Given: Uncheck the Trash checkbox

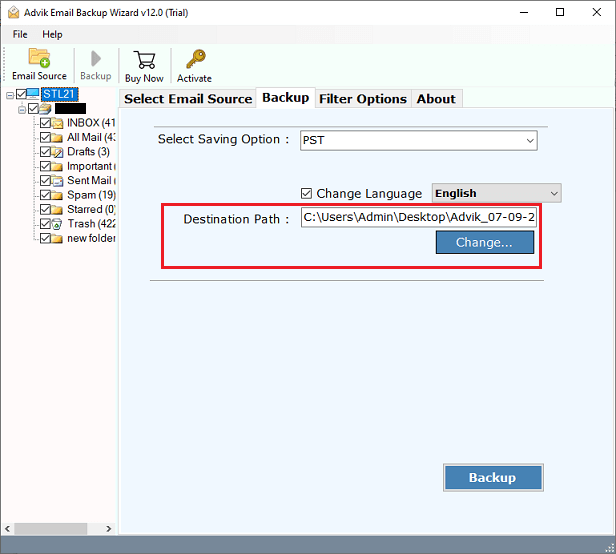Looking at the screenshot, I should (x=45, y=224).
